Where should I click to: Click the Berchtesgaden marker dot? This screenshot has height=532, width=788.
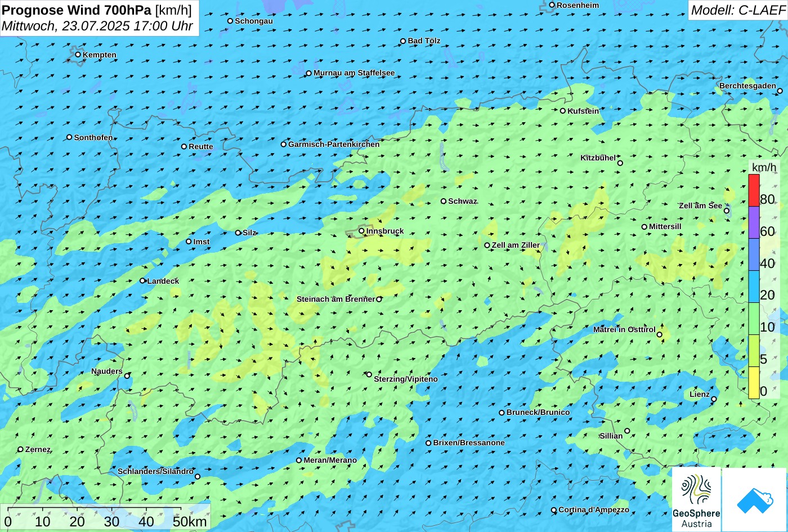[780, 91]
